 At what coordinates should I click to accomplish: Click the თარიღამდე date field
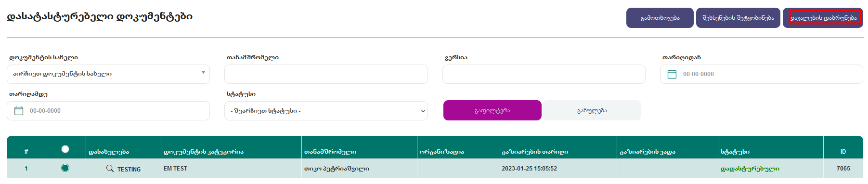pyautogui.click(x=108, y=111)
